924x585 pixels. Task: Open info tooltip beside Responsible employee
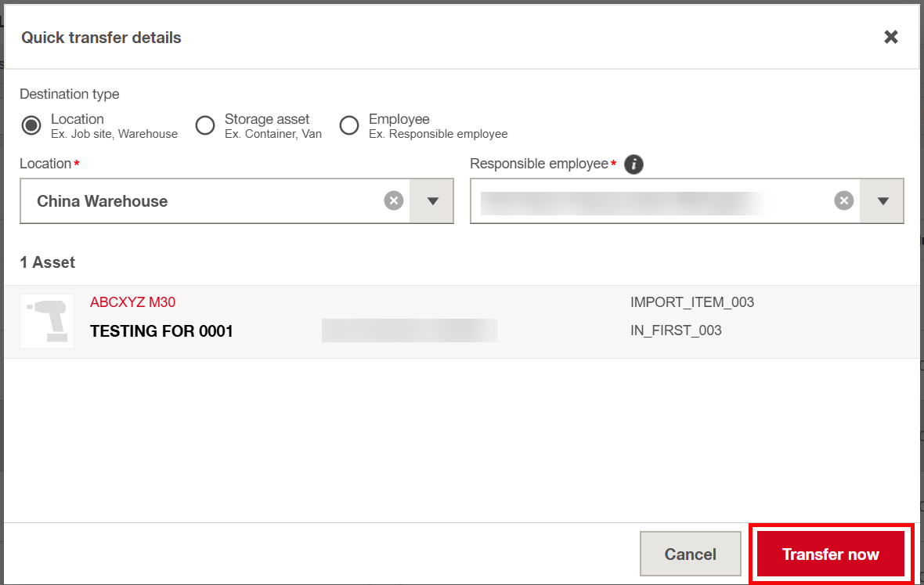point(633,164)
